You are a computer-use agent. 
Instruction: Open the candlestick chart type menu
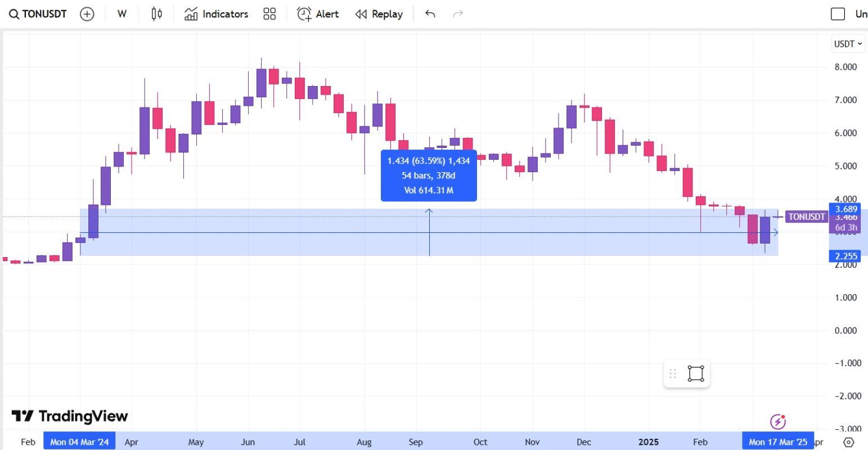tap(157, 14)
